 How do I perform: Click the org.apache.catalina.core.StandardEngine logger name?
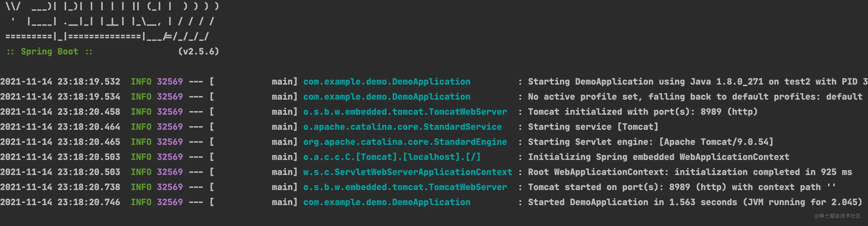pyautogui.click(x=405, y=142)
